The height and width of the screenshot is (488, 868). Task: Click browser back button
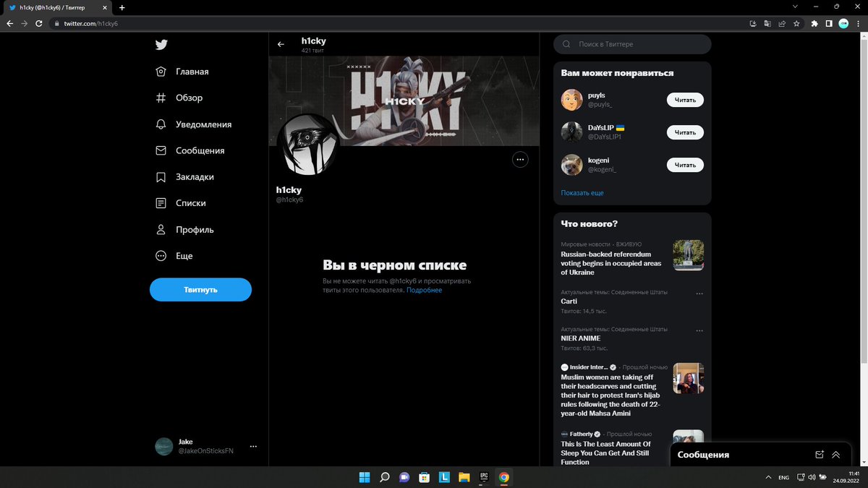tap(9, 23)
